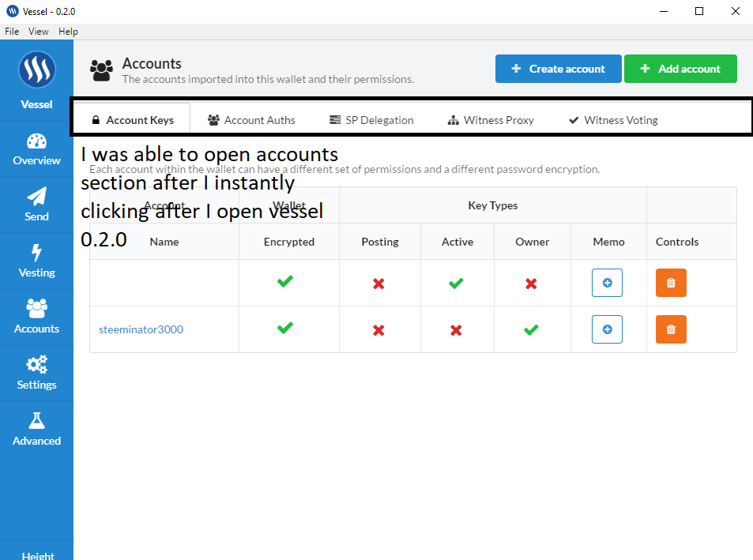Click the File menu
Screen dimensions: 753x560
(x=12, y=32)
